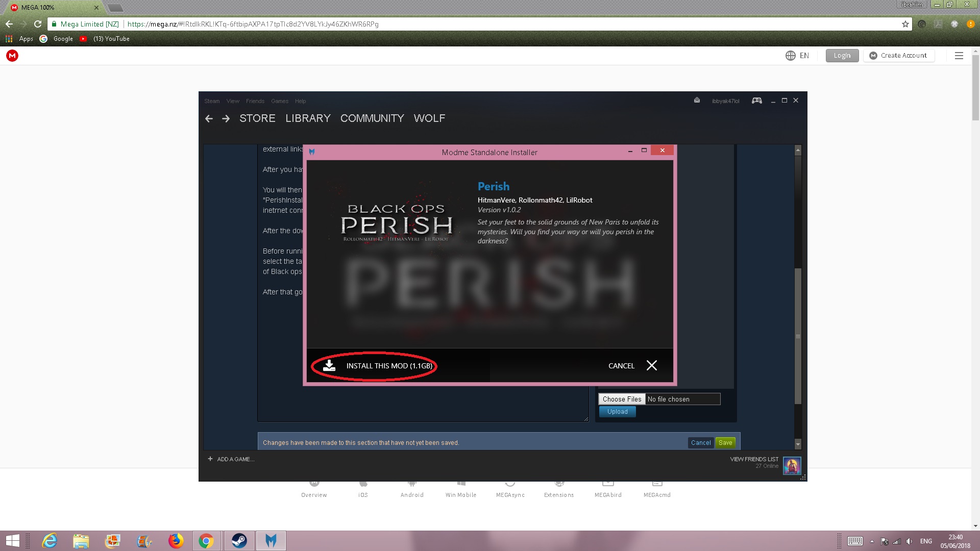
Task: Reload the page in Chrome
Action: (x=38, y=24)
